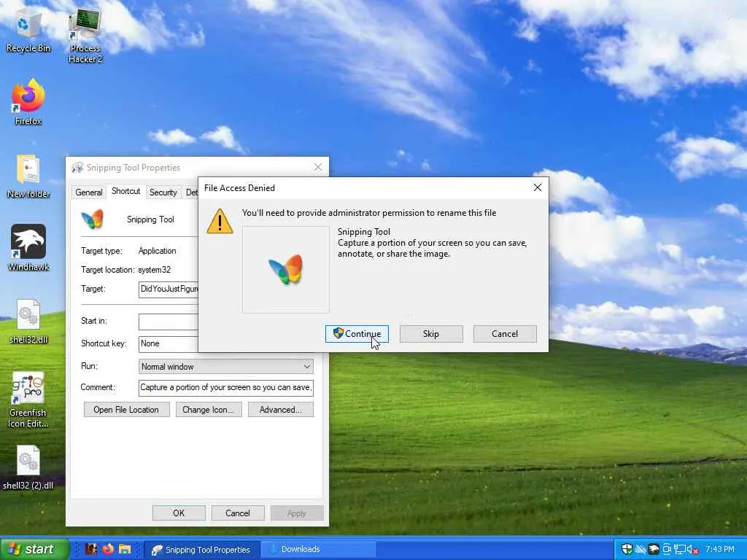Open Windows Security shield tray icon
Image resolution: width=747 pixels, height=560 pixels.
pyautogui.click(x=627, y=549)
